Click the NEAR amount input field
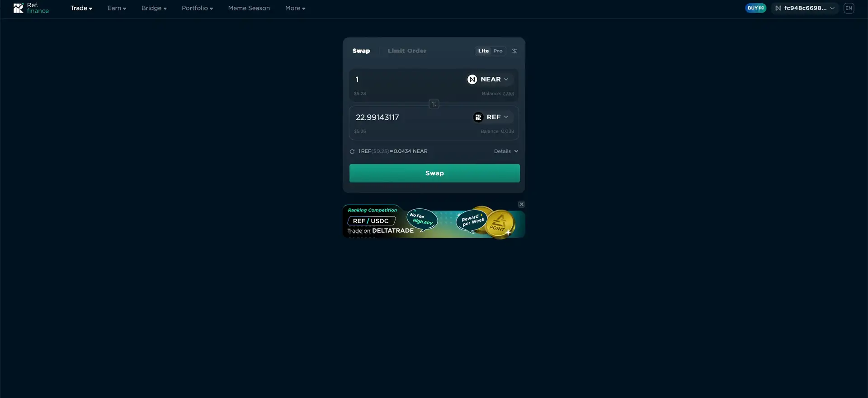 tap(407, 80)
